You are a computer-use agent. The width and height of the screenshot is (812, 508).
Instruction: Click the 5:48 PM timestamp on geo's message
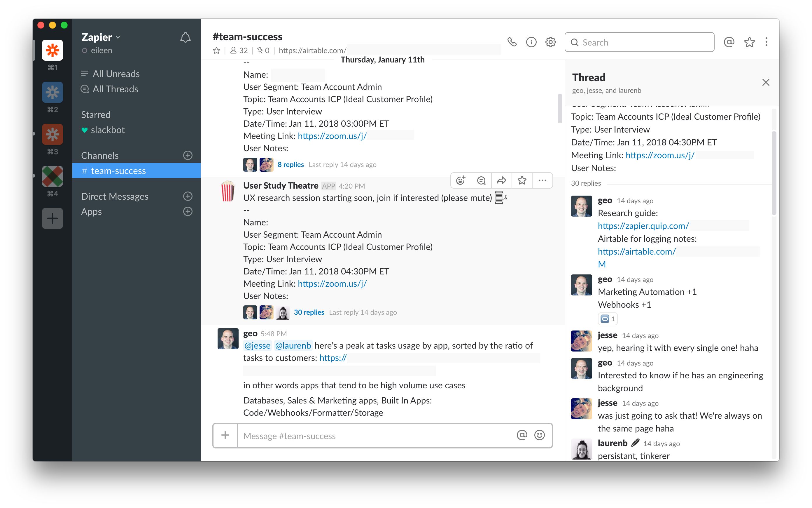click(274, 334)
